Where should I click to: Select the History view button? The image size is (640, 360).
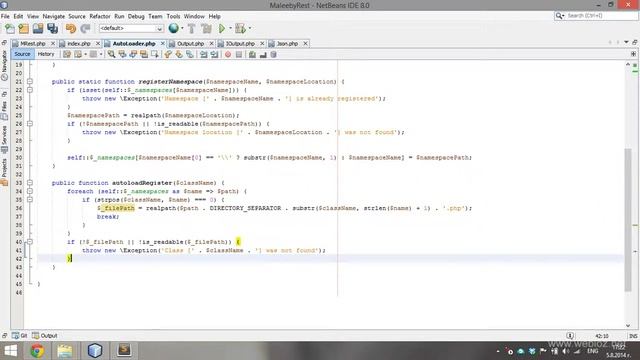click(x=46, y=54)
